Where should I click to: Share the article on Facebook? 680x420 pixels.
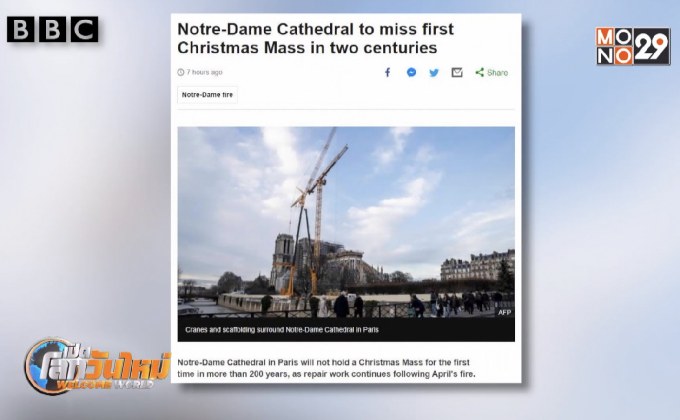point(388,72)
